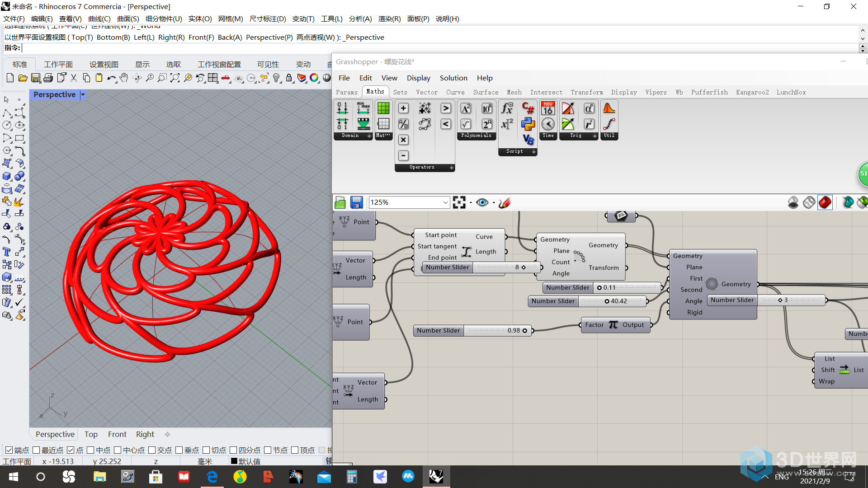Expand the Trig component group
The height and width of the screenshot is (488, 868).
(594, 136)
